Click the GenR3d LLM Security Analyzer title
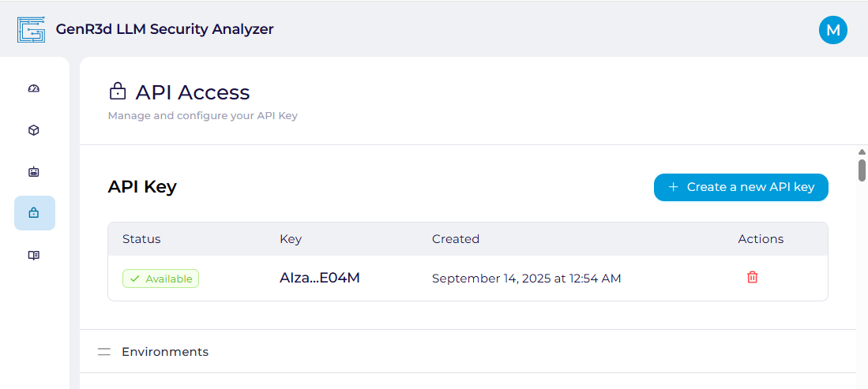This screenshot has height=389, width=868. click(164, 29)
